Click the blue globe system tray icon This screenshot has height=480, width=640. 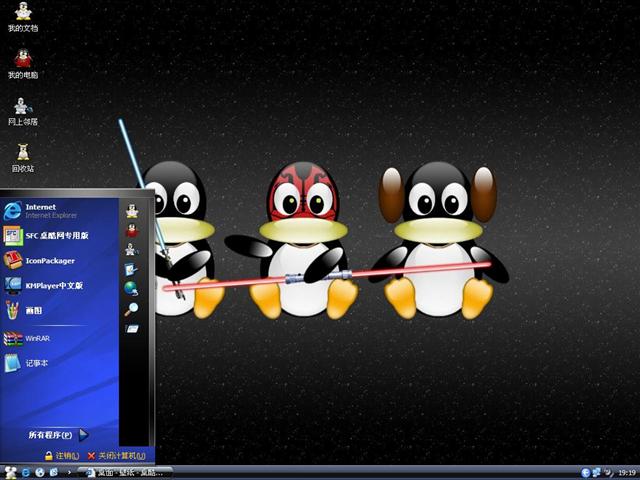pos(585,473)
